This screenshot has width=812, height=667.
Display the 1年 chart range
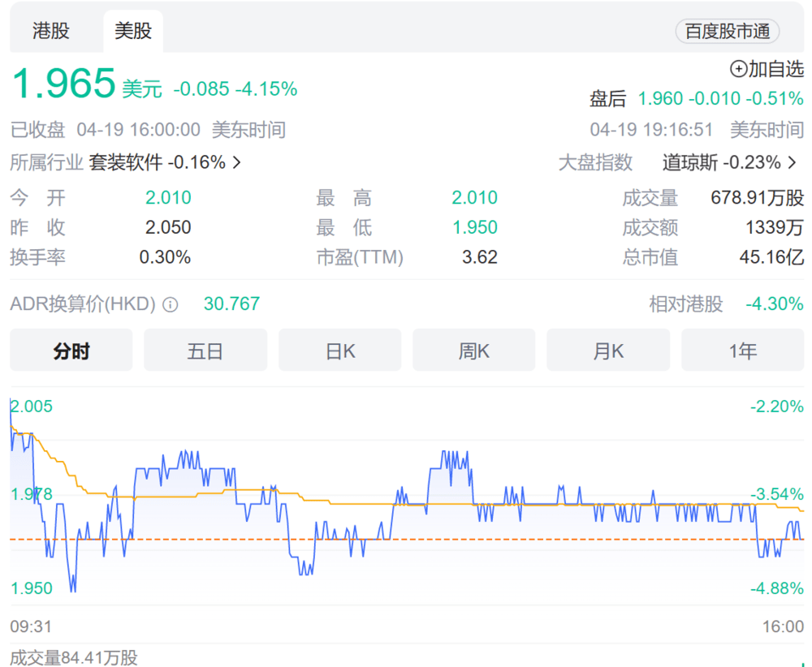coord(742,351)
